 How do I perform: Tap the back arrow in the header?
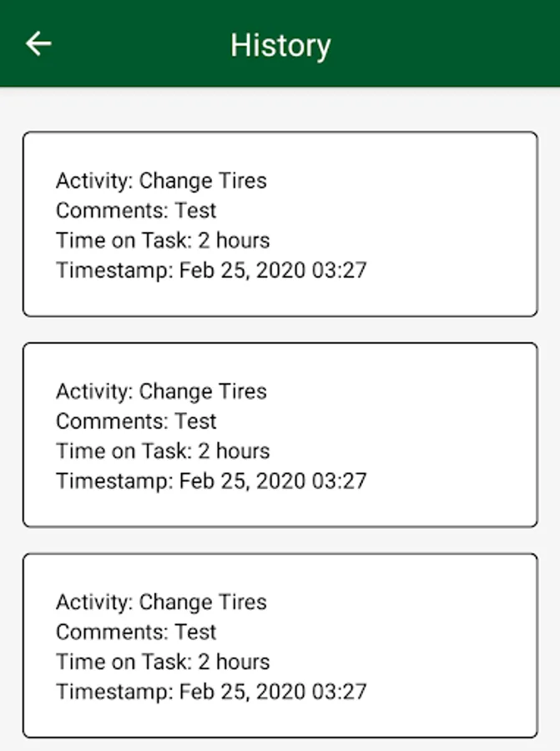pos(38,43)
